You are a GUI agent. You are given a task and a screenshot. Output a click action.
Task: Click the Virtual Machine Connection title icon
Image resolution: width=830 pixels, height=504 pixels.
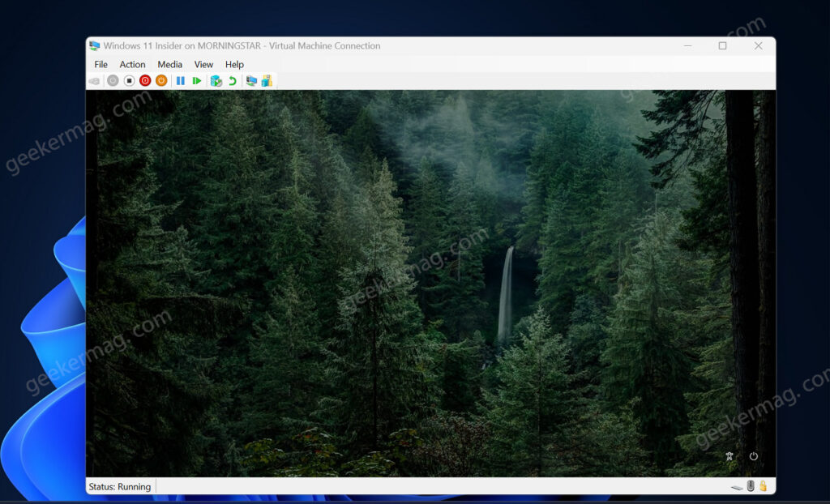[x=95, y=45]
